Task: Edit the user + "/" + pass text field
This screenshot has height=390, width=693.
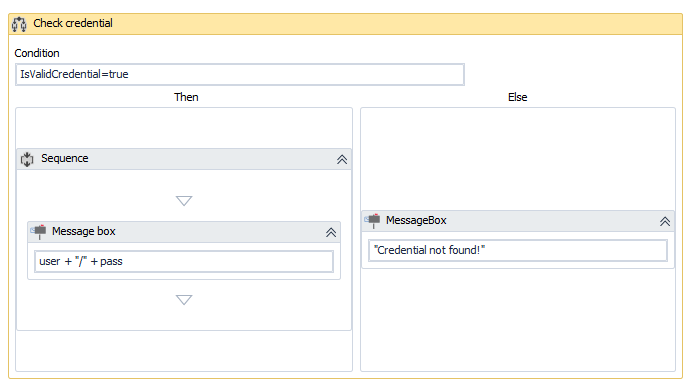Action: (x=184, y=261)
